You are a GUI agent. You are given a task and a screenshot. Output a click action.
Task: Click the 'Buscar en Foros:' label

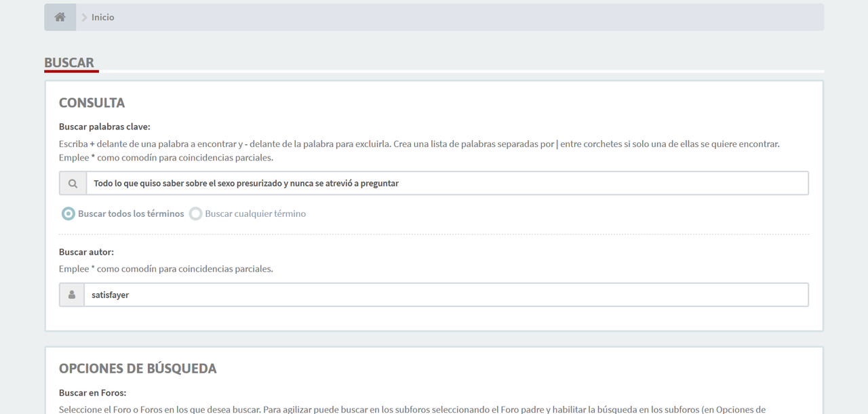point(92,393)
